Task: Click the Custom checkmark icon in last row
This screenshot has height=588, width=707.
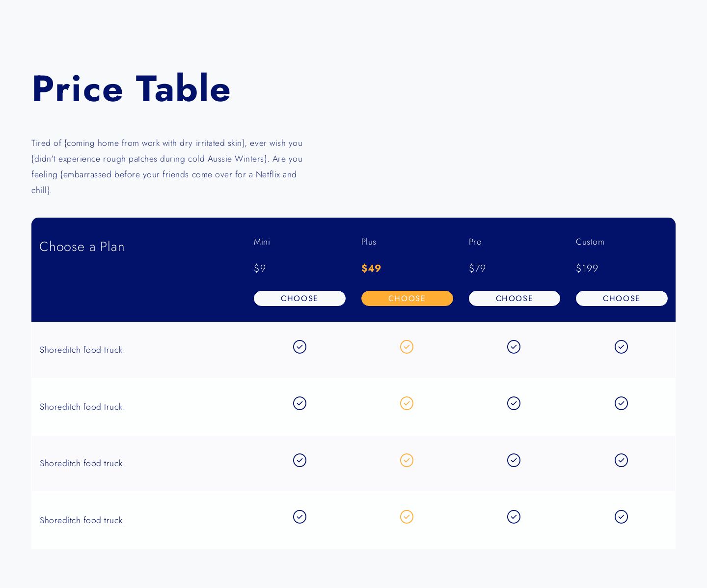Action: (621, 517)
